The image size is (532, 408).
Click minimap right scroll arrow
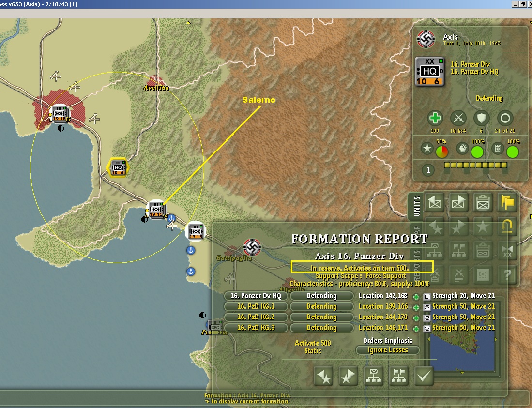pos(496,339)
